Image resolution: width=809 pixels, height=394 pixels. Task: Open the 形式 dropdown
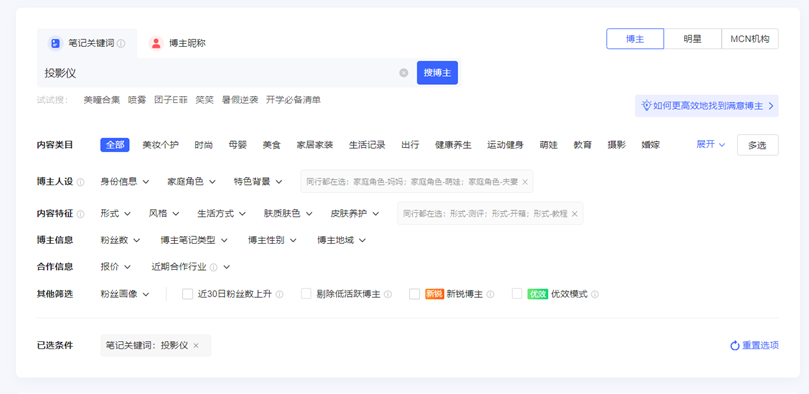[116, 213]
